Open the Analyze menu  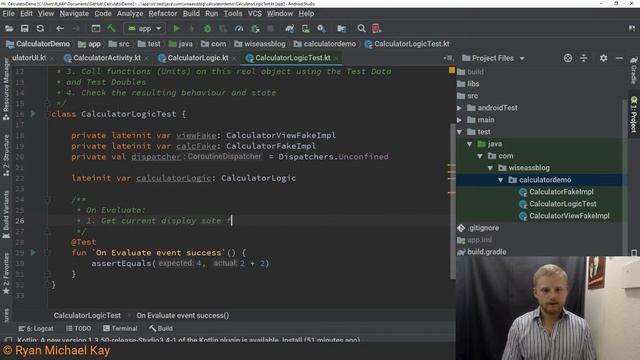130,13
